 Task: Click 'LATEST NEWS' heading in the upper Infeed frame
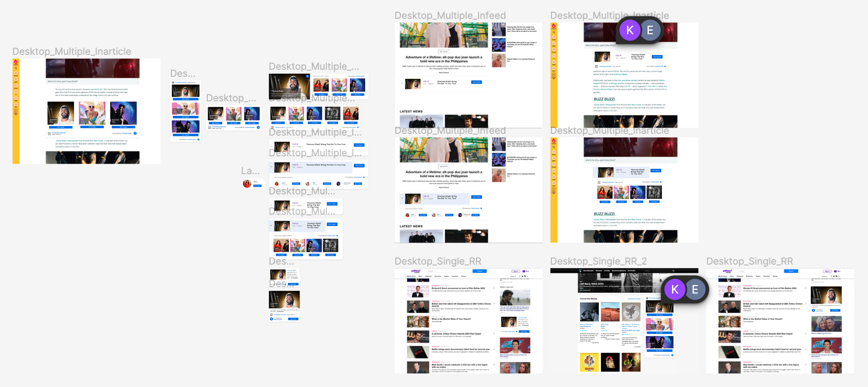point(411,111)
